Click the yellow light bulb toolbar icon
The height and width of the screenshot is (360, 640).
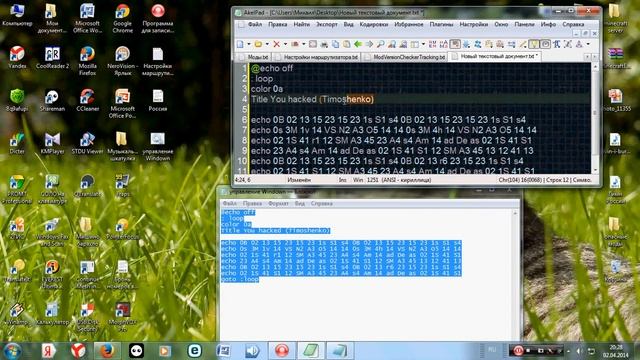tap(533, 44)
